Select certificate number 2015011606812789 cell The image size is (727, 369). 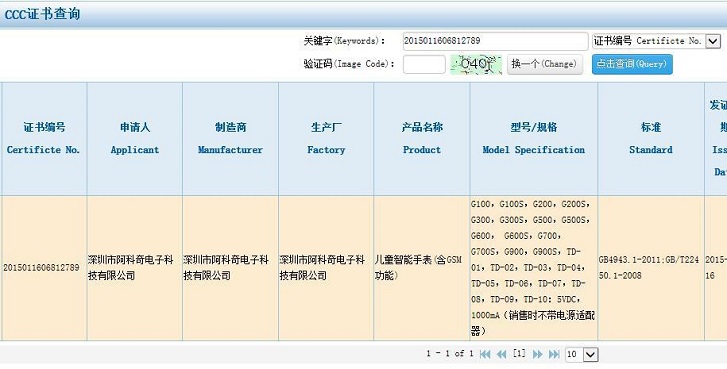[x=41, y=268]
